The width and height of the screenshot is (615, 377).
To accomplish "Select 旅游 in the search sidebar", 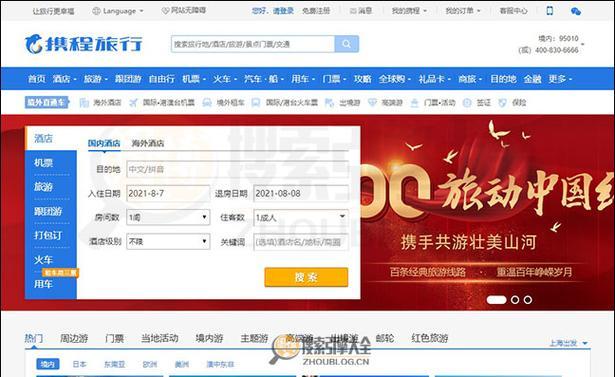I will [x=44, y=187].
